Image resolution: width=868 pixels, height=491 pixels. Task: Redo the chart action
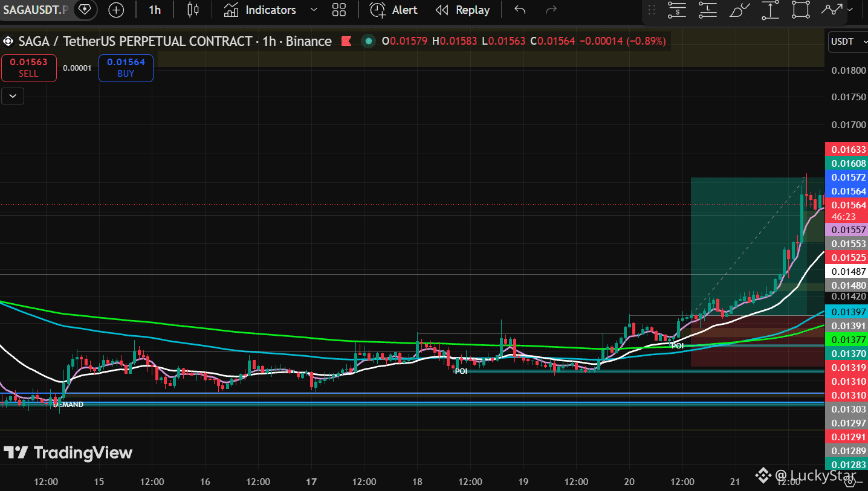pyautogui.click(x=551, y=10)
